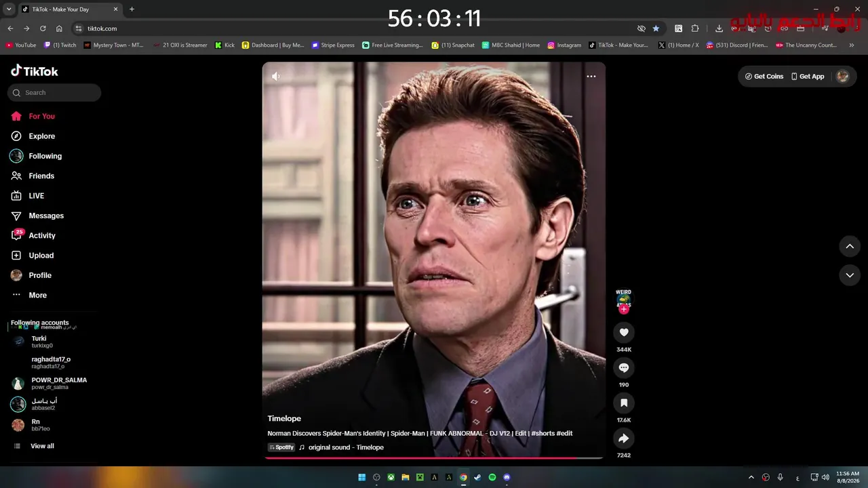The image size is (868, 488).
Task: Go to previous video with up arrow
Action: (850, 246)
